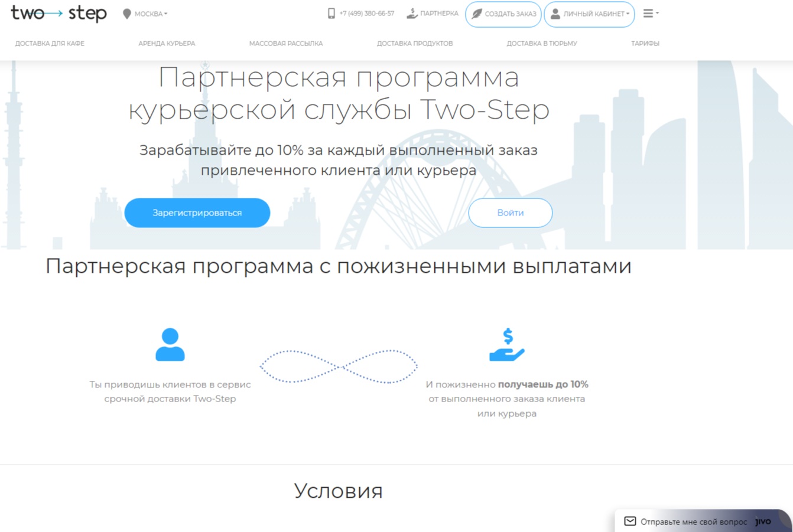Open Тарифы menu item
The image size is (793, 532).
pos(645,44)
